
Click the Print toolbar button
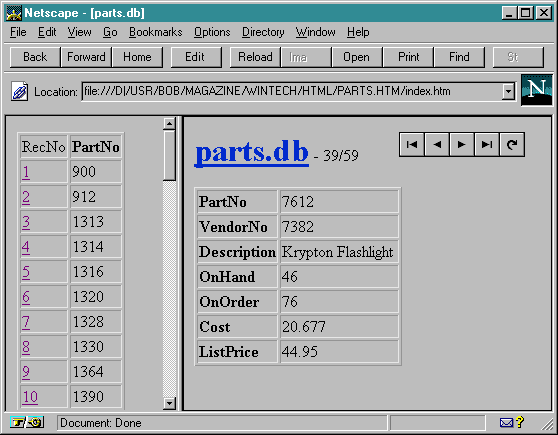pos(408,57)
